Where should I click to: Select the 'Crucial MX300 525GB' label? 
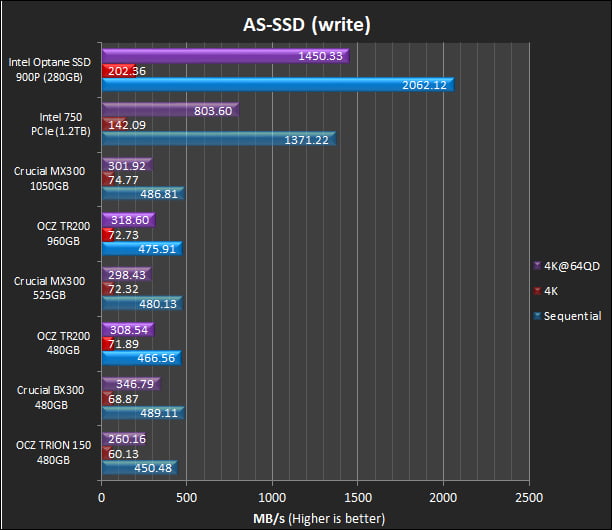[50, 288]
